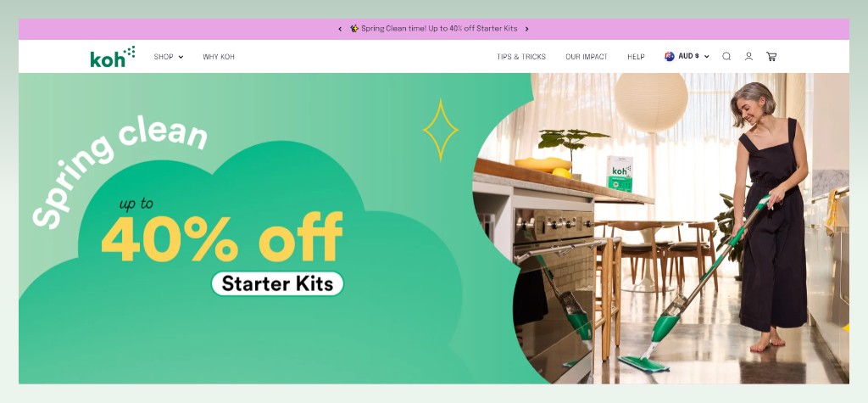Click the 40% off banner heading
The image size is (868, 403).
tap(222, 238)
